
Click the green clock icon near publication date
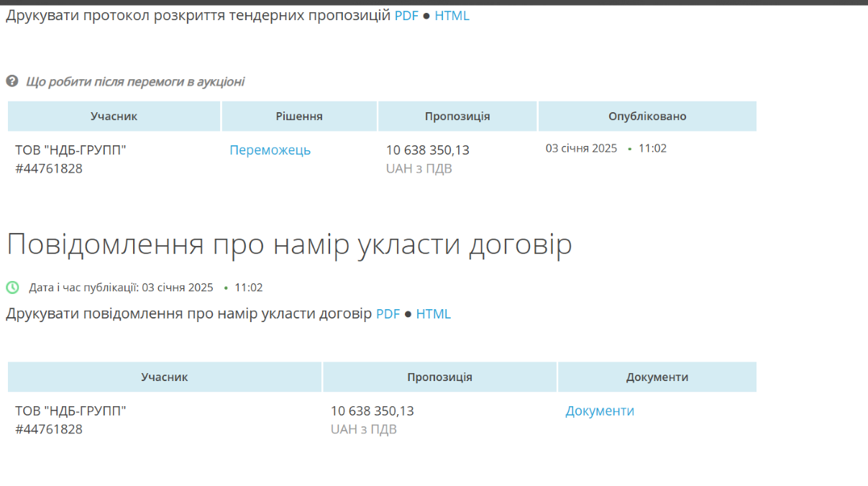(x=13, y=288)
